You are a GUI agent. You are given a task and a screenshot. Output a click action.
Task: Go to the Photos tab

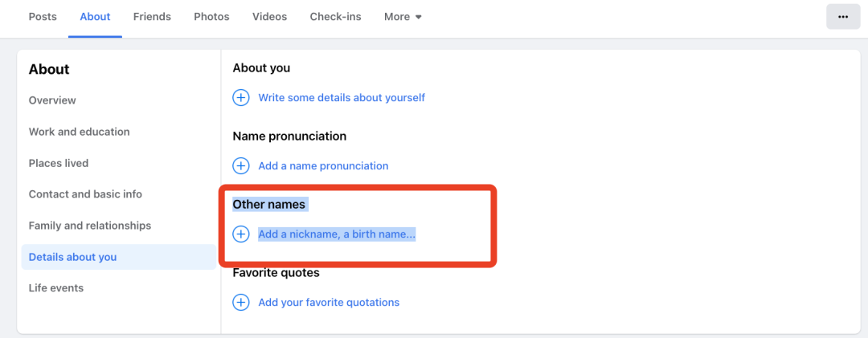211,17
